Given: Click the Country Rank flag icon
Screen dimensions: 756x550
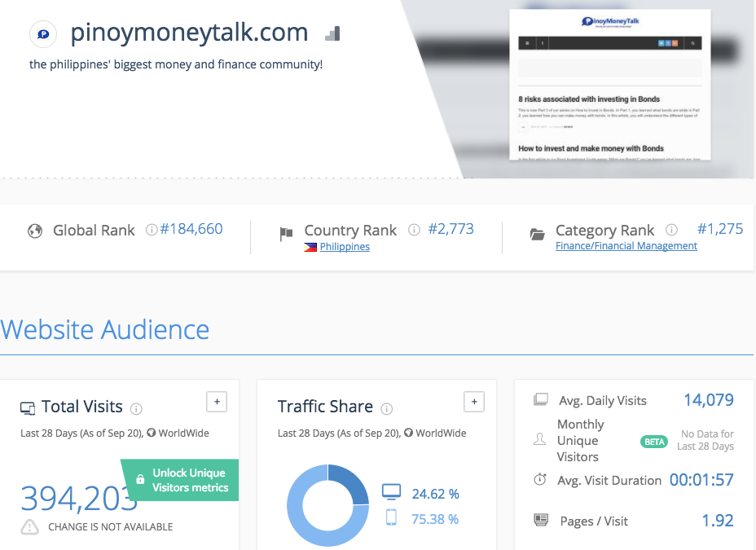Looking at the screenshot, I should 286,234.
